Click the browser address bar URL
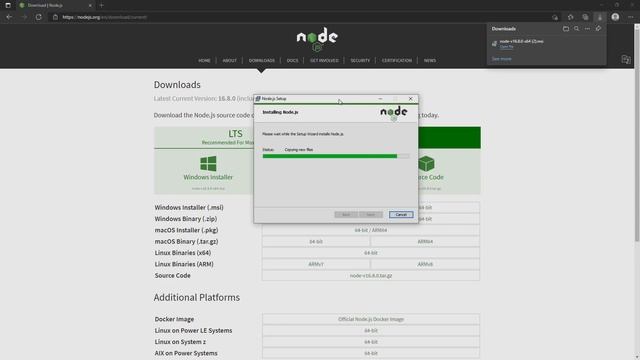The image size is (640, 360). coord(104,17)
